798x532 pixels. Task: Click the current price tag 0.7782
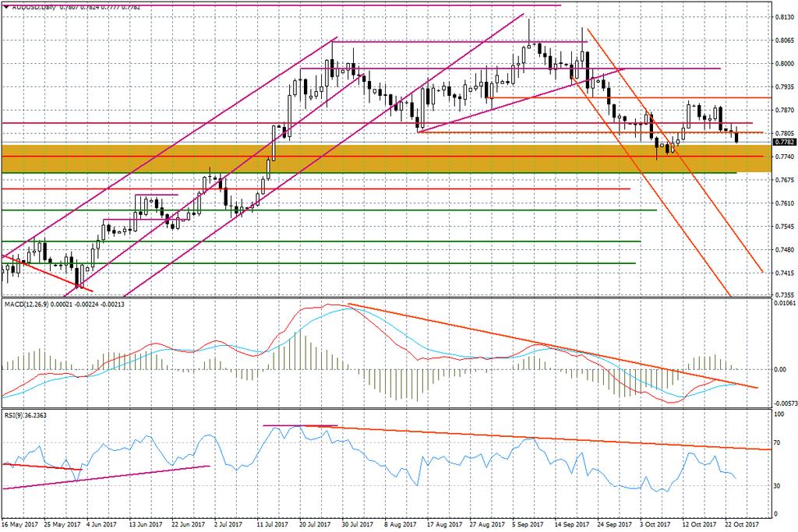point(784,143)
